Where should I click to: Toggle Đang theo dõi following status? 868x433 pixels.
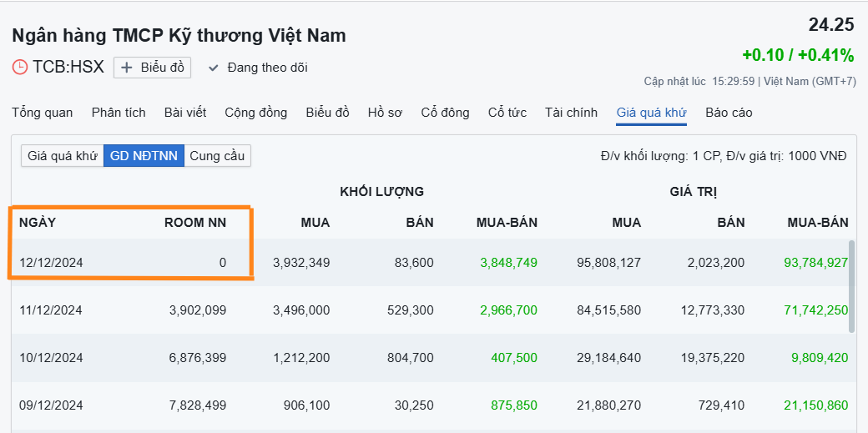click(x=257, y=68)
